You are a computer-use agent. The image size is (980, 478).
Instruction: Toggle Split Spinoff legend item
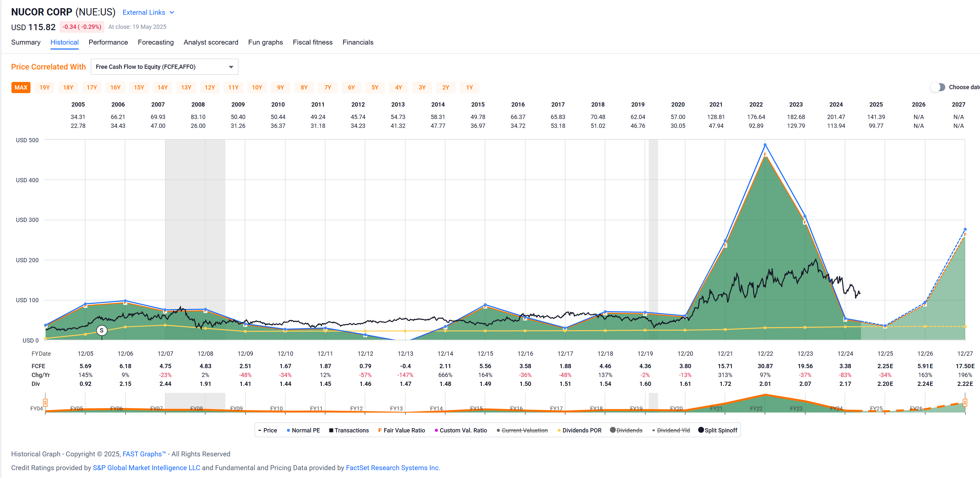click(x=718, y=430)
